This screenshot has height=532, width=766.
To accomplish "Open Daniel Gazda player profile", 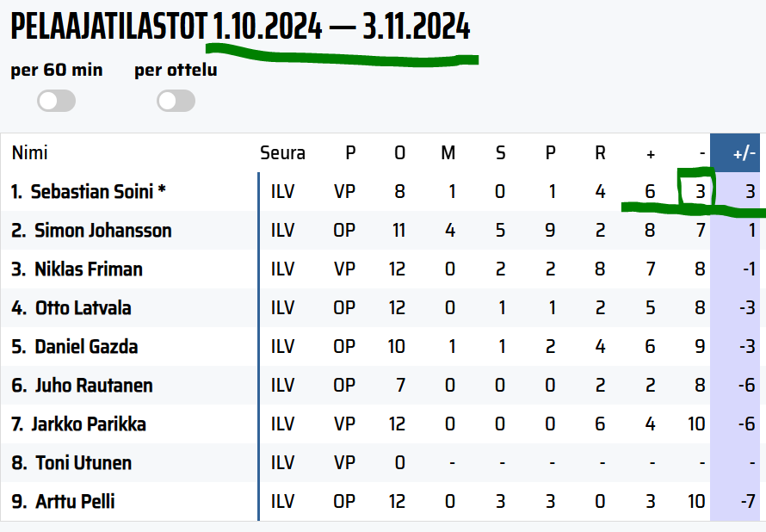I will click(86, 346).
